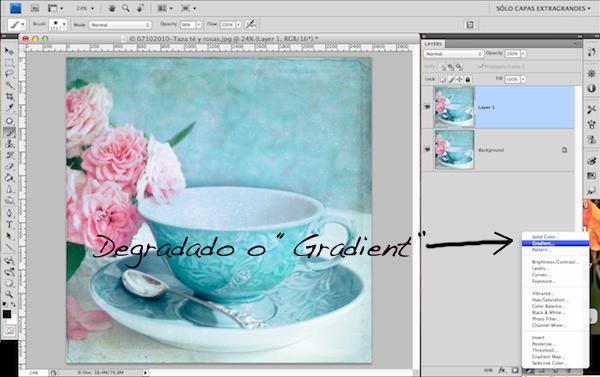Screen dimensions: 600x377
Task: Select the Line shape tool
Action: (x=9, y=248)
